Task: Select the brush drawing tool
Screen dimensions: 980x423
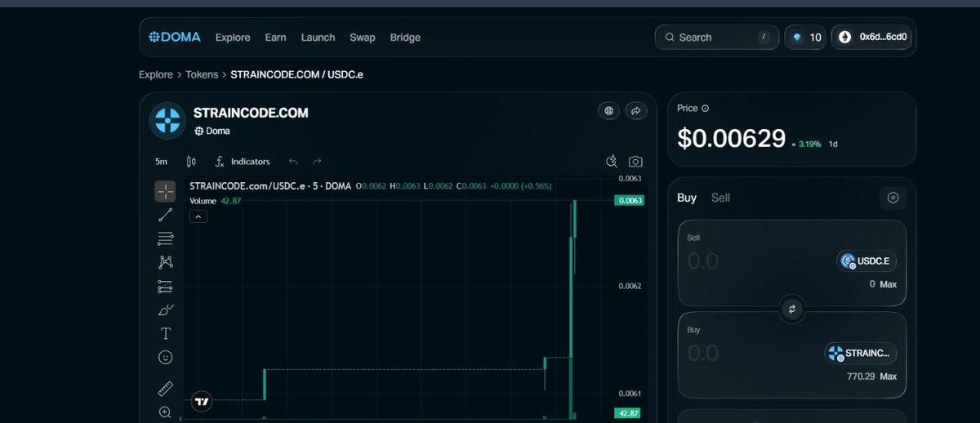Action: click(165, 310)
